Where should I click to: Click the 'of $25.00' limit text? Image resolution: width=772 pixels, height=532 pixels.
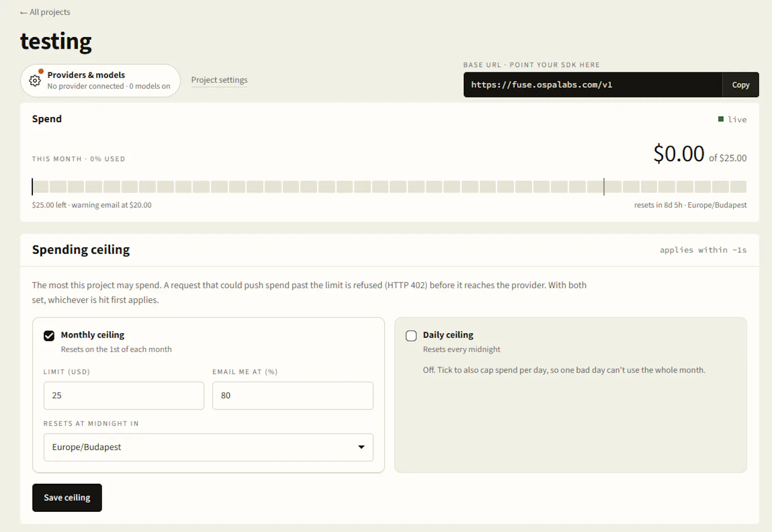point(728,158)
